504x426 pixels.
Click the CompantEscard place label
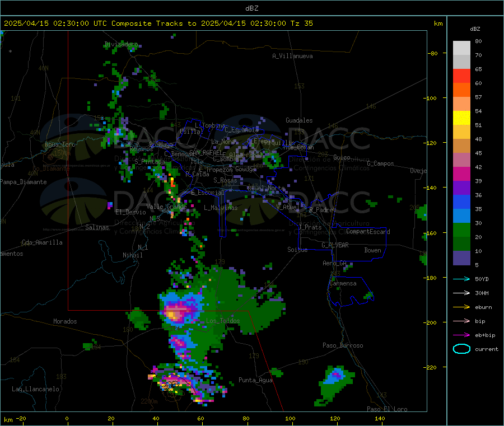[368, 231]
